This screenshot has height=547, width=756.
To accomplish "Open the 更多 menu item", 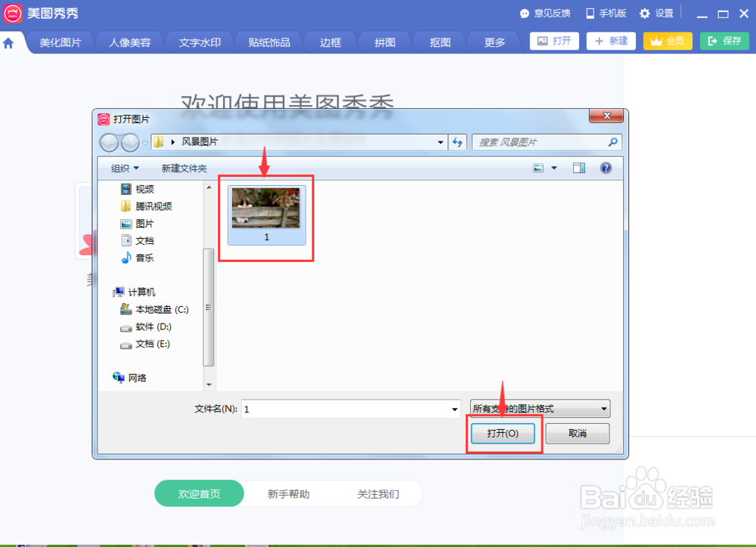I will [x=493, y=42].
